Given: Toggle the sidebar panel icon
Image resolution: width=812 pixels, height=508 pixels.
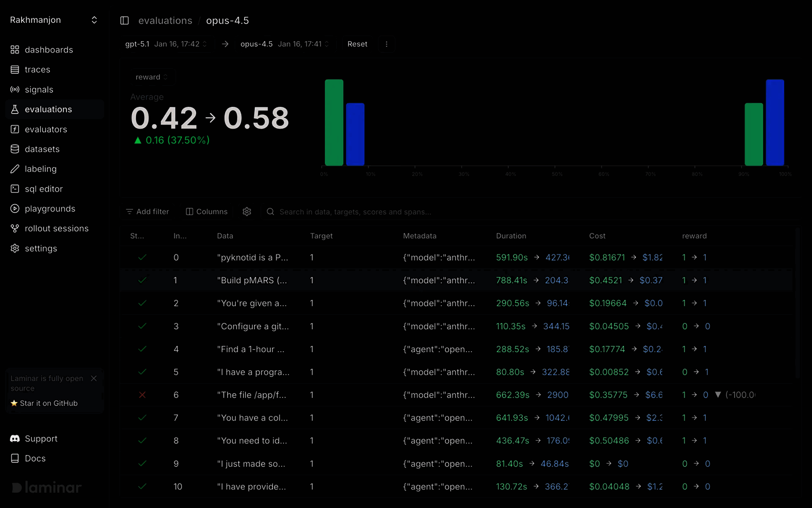Looking at the screenshot, I should click(x=125, y=21).
